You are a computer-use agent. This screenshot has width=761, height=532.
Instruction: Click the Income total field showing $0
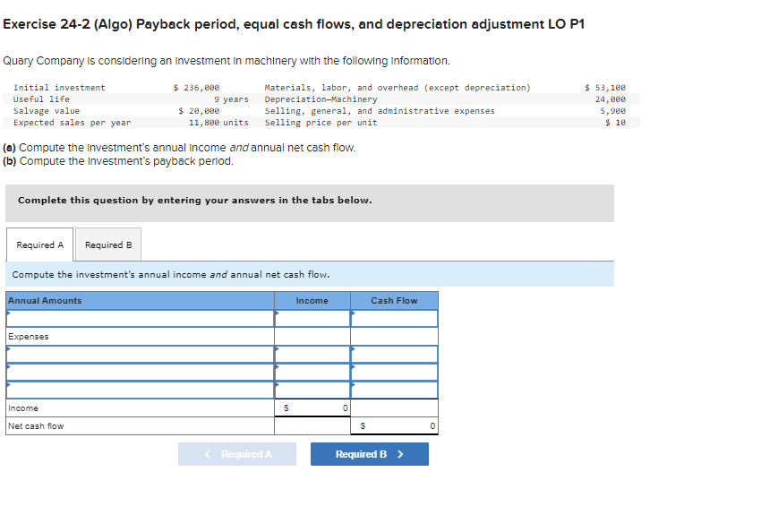point(312,408)
